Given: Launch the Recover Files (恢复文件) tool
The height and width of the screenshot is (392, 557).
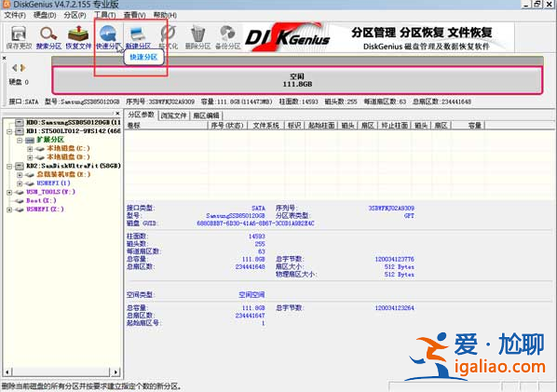Looking at the screenshot, I should [78, 37].
